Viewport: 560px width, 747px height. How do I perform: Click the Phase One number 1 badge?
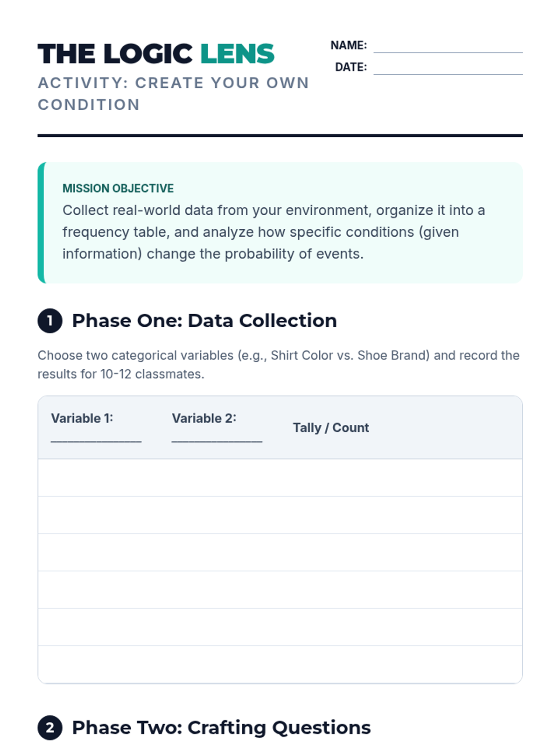50,321
